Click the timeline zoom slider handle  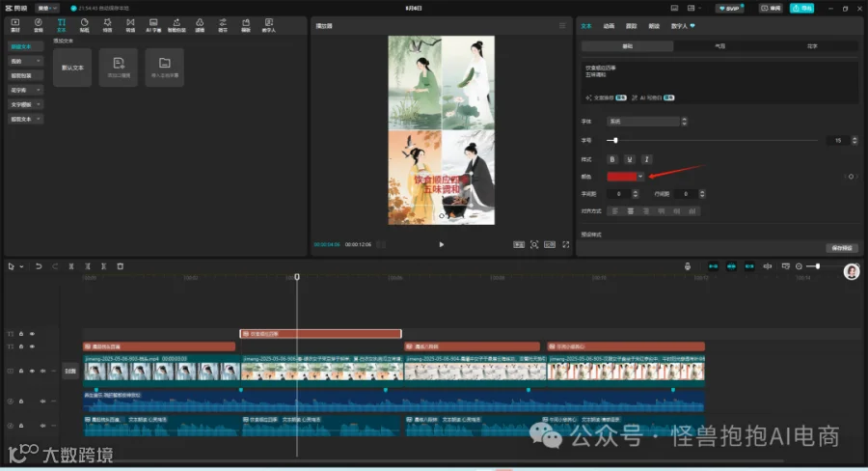817,266
